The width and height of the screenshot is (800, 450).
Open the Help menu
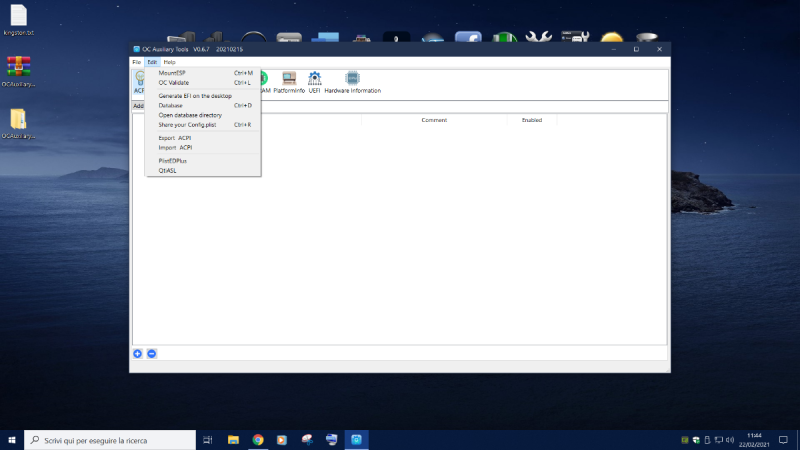tap(169, 62)
